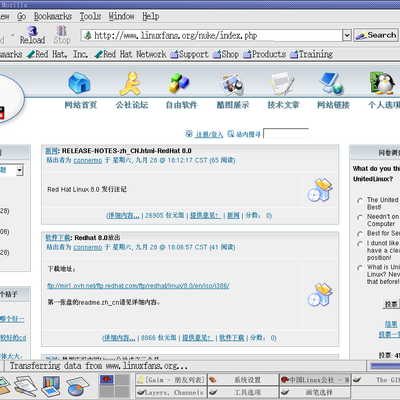
Task: Open the Training bookmark folder
Action: (x=311, y=54)
